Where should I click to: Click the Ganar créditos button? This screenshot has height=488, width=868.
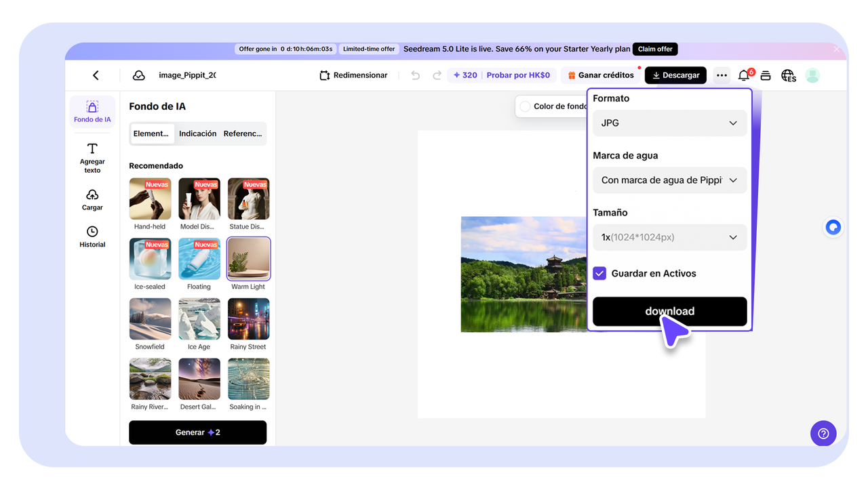coord(601,75)
